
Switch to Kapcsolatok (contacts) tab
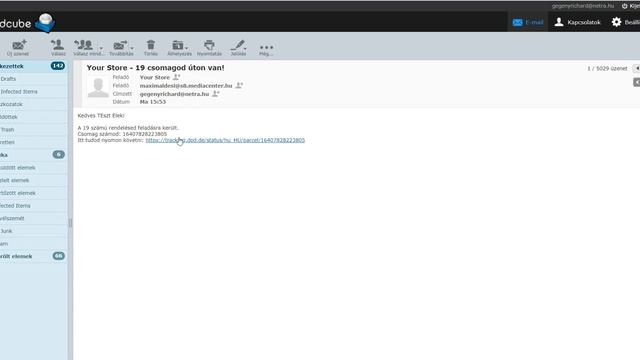(577, 22)
